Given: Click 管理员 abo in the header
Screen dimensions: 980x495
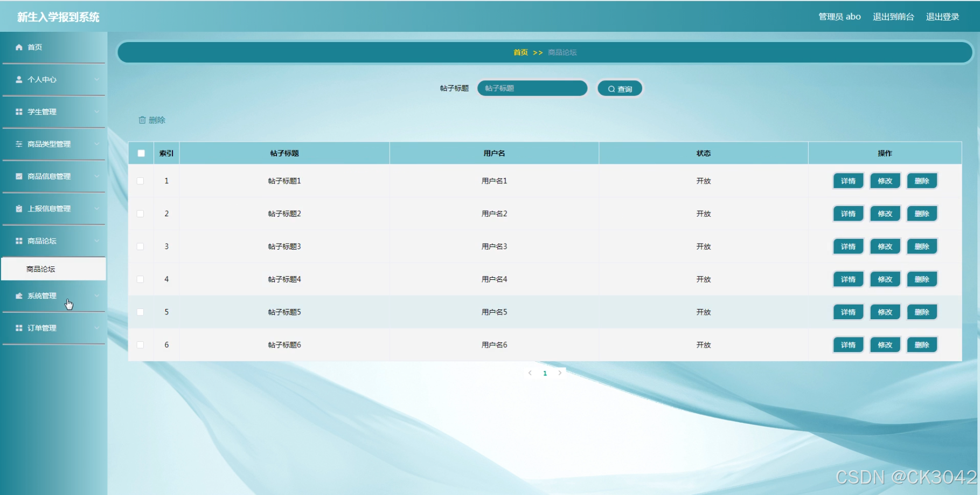Looking at the screenshot, I should point(839,17).
